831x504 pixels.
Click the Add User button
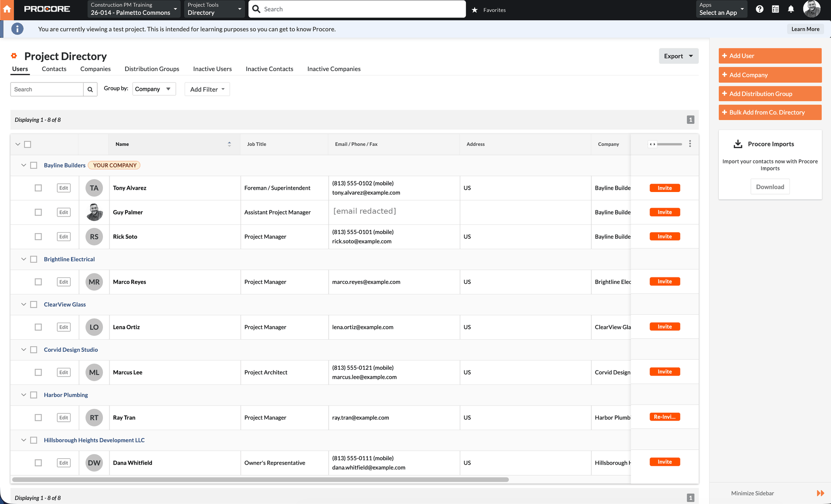pyautogui.click(x=770, y=56)
